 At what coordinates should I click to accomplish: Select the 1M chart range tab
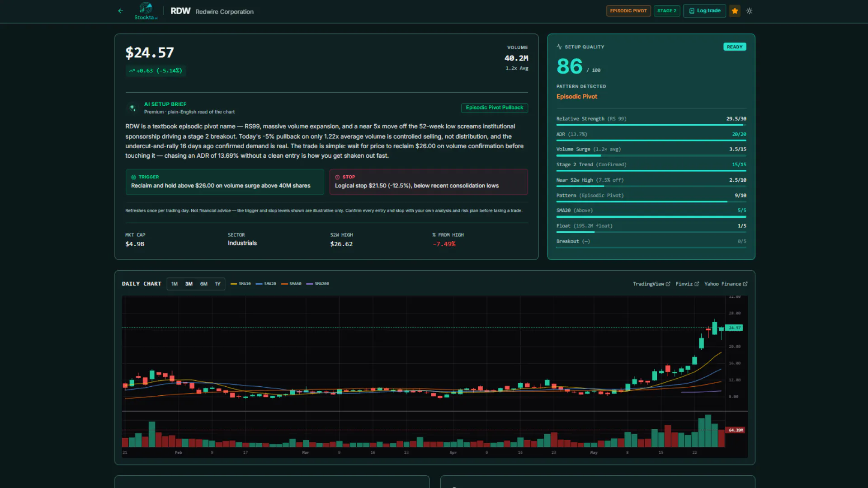pyautogui.click(x=175, y=284)
